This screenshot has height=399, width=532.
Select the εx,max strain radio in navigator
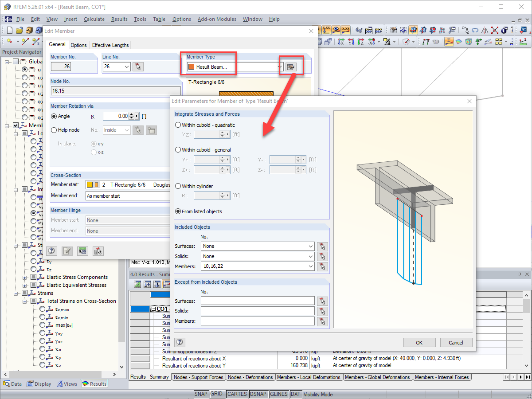[43, 309]
